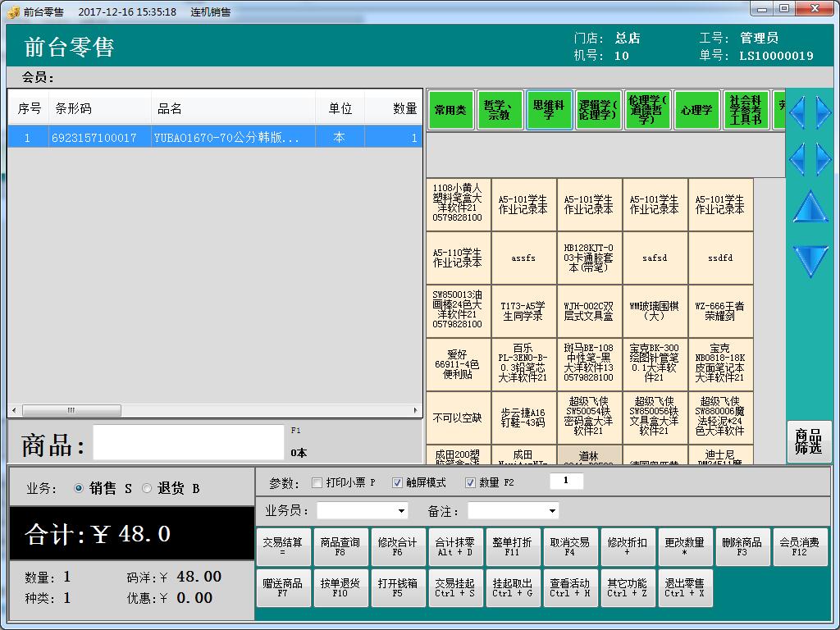Click the blue down triangle for product list
This screenshot has height=630, width=840.
pos(810,262)
